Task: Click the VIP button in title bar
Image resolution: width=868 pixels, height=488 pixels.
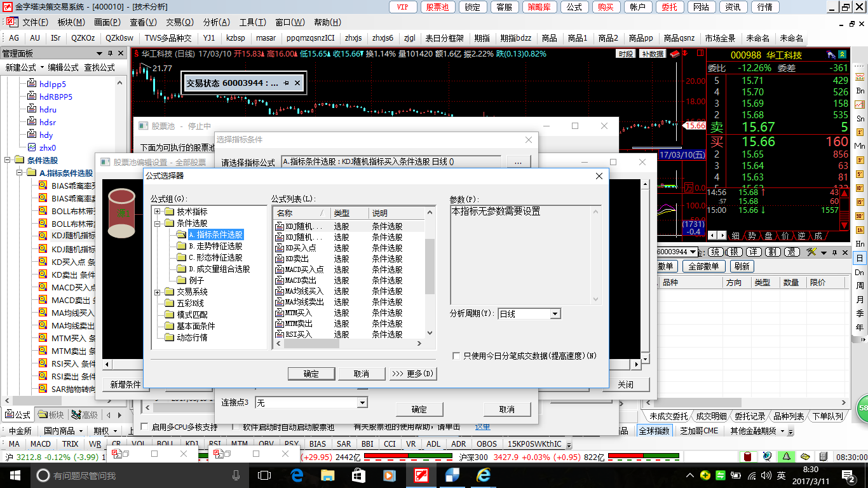Action: click(x=402, y=7)
